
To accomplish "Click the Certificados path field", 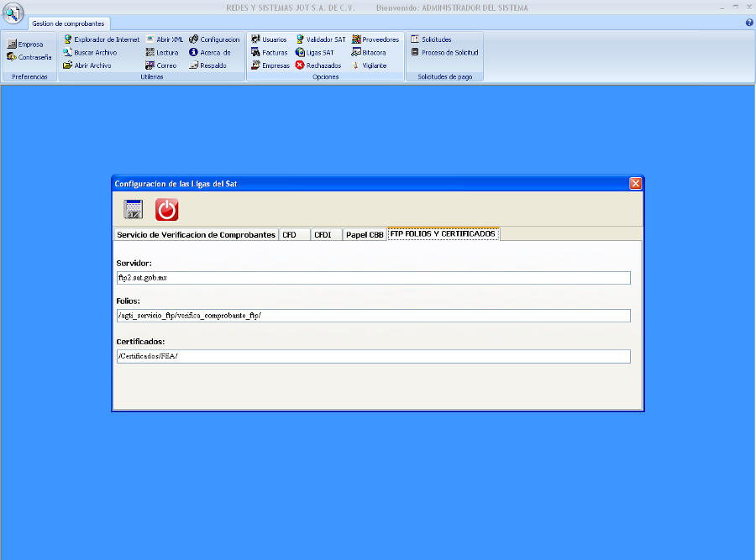I will 373,357.
